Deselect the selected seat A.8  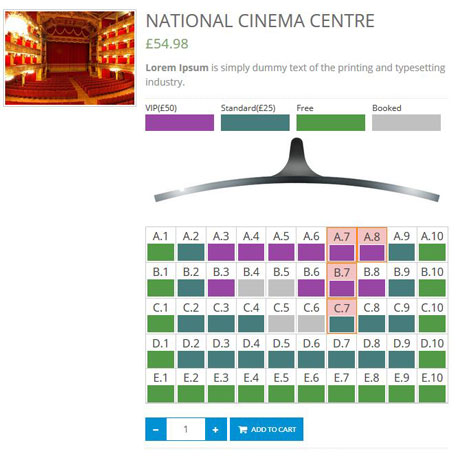pyautogui.click(x=372, y=245)
